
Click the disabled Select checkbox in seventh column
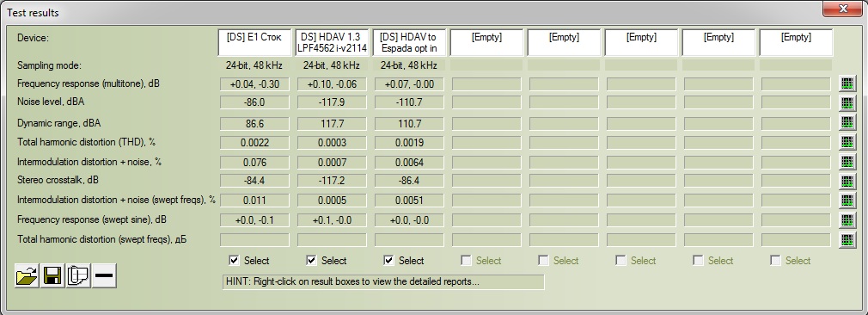pos(698,261)
